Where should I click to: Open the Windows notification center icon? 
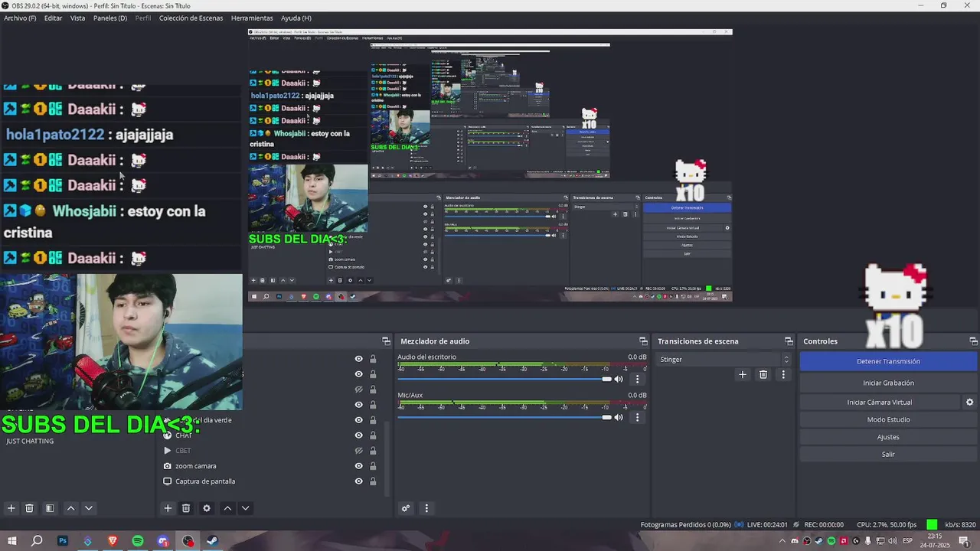964,541
